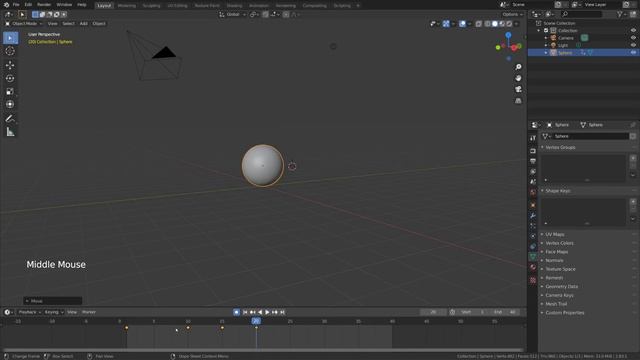Toggle show overlays button
Image resolution: width=640 pixels, height=360 pixels.
pyautogui.click(x=462, y=24)
